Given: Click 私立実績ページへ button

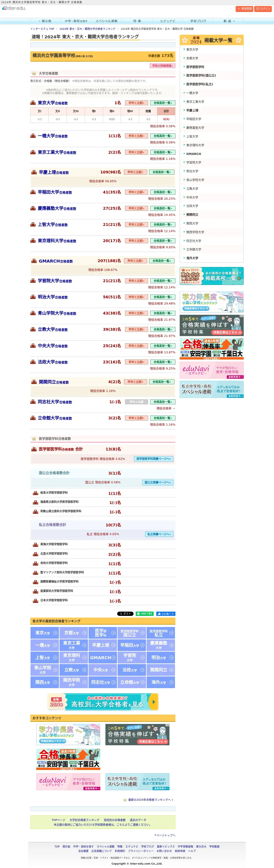Looking at the screenshot, I should coord(159,534).
